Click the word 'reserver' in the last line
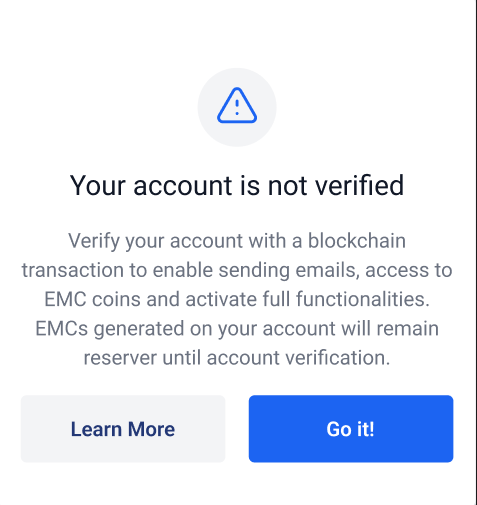Image resolution: width=477 pixels, height=505 pixels. pos(120,358)
